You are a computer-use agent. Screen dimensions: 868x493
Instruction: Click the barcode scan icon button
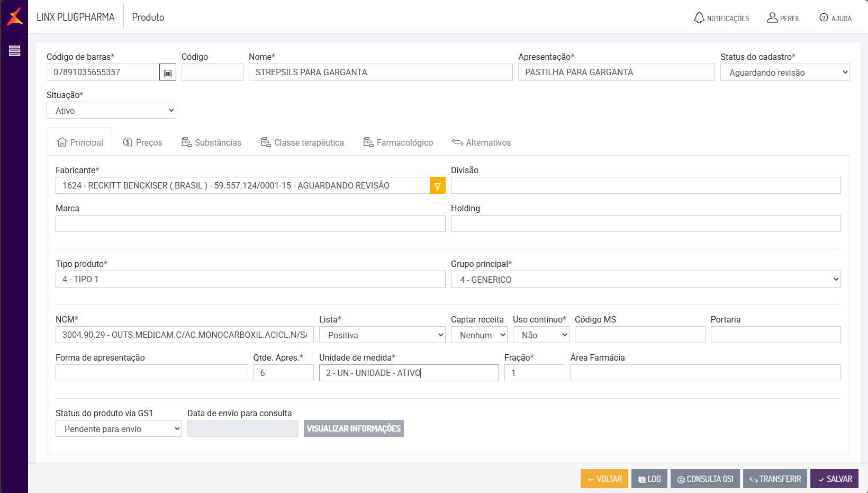(x=168, y=73)
